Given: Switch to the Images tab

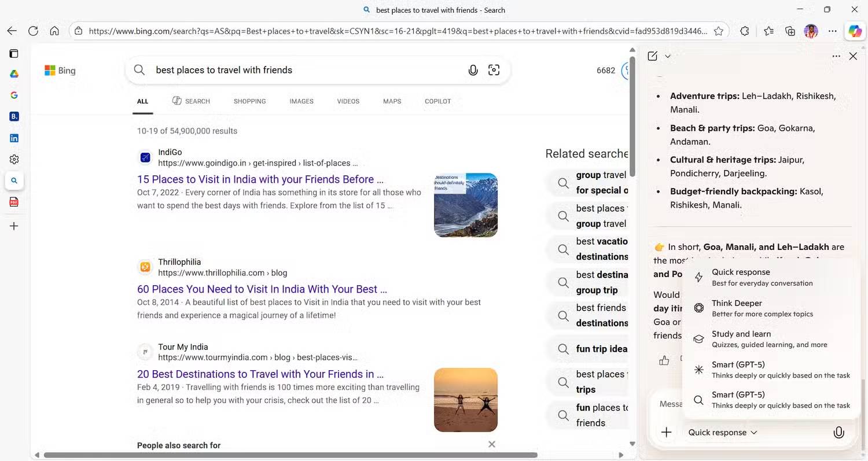Looking at the screenshot, I should point(301,101).
